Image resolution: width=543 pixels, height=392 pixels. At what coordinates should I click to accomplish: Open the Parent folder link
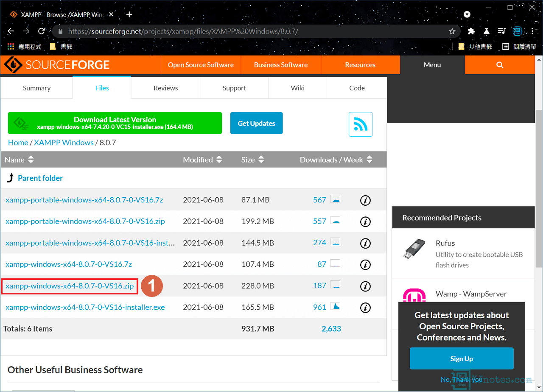[x=40, y=178]
